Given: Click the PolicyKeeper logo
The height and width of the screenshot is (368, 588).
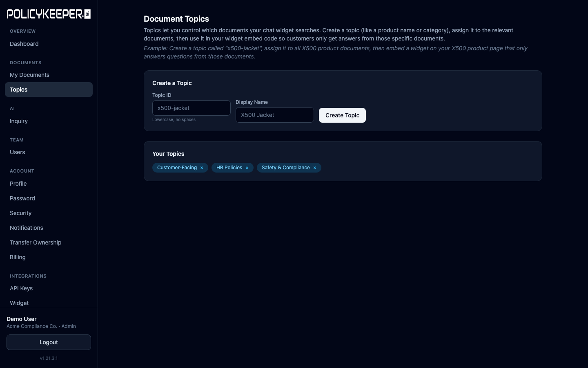Looking at the screenshot, I should click(x=49, y=14).
